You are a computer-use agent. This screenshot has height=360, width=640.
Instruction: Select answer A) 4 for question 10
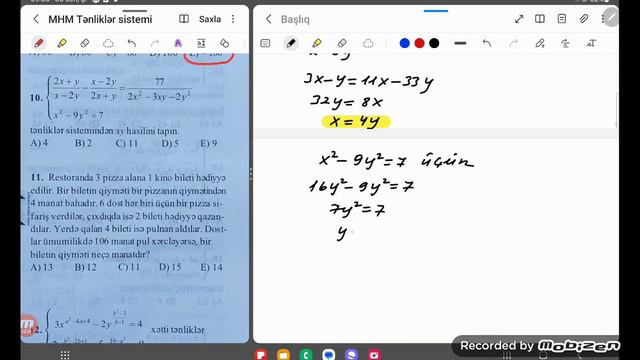(x=39, y=143)
